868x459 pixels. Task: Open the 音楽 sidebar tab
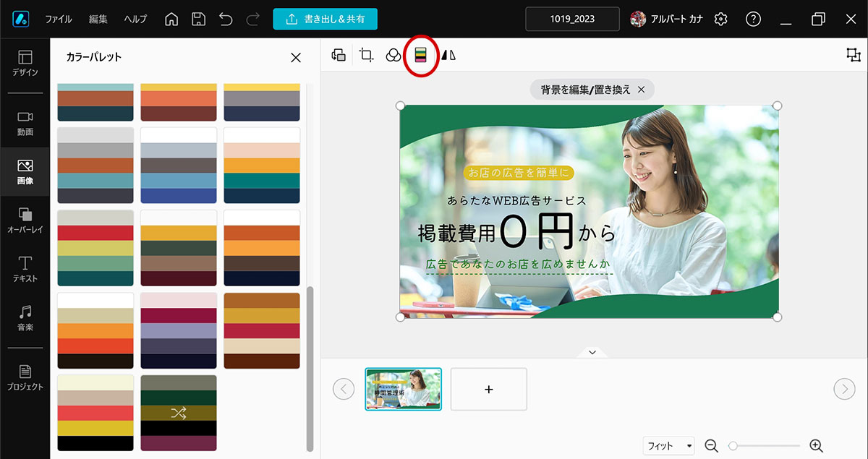(25, 318)
